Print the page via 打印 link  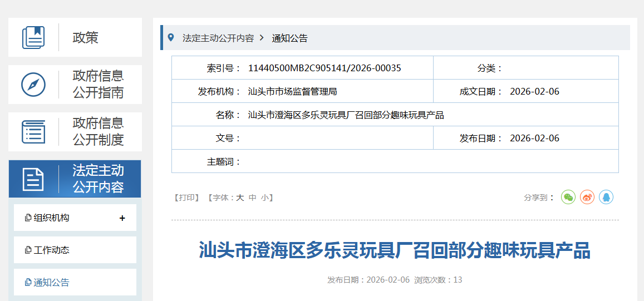click(186, 198)
